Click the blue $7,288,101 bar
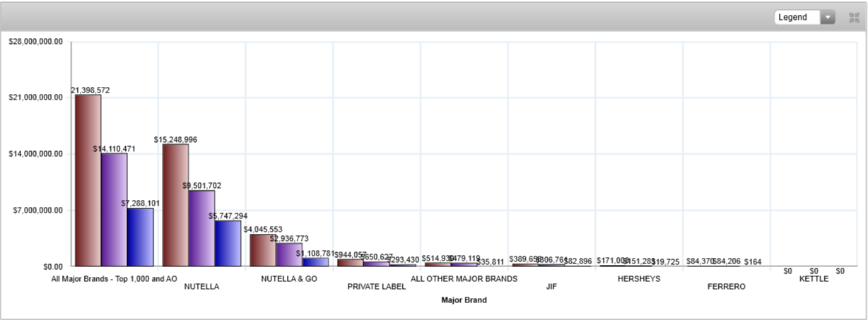 coord(140,237)
